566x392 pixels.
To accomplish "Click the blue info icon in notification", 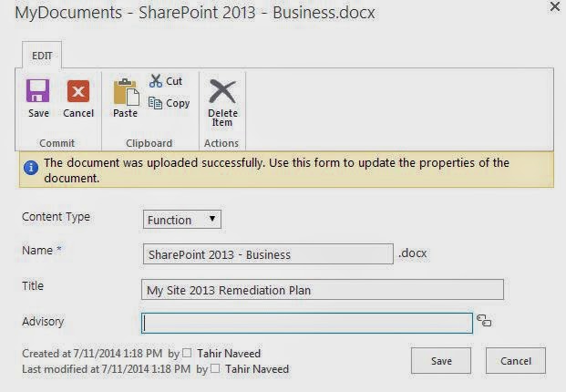I will pyautogui.click(x=31, y=168).
